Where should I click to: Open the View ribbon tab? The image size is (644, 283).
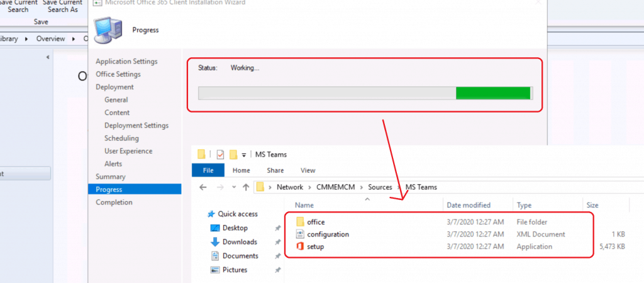pyautogui.click(x=308, y=170)
